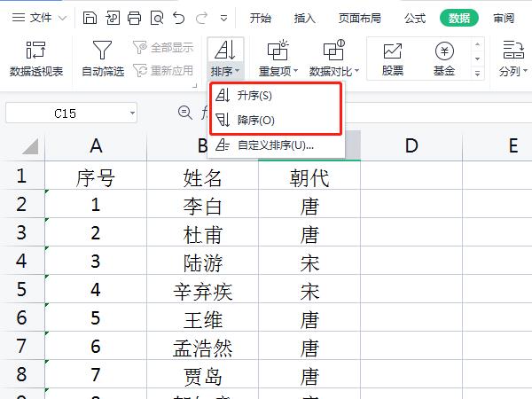
Task: Open the PivotTable (数据透视表) tool
Action: 35,59
